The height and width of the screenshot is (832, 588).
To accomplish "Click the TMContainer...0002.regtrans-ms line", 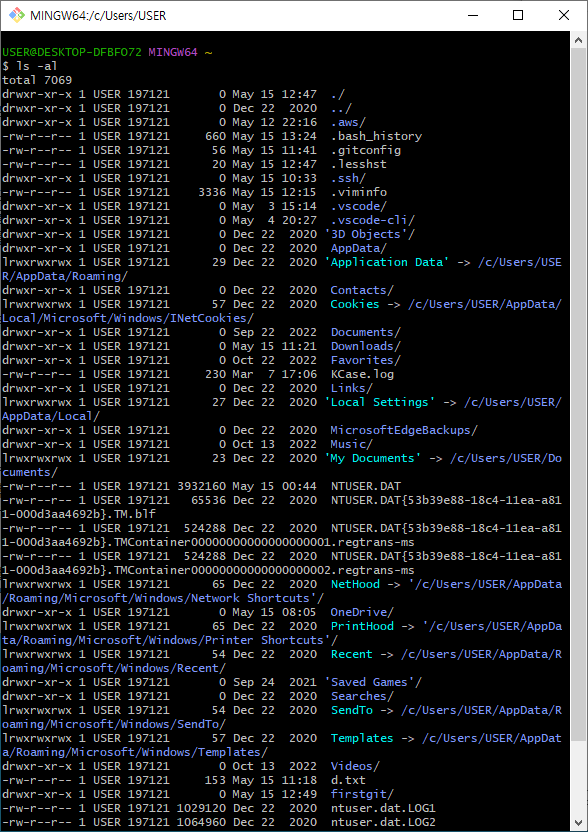I will (208, 570).
